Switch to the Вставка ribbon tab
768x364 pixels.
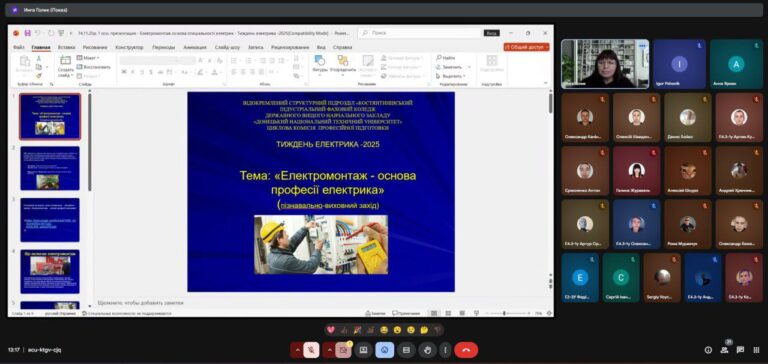pos(66,48)
